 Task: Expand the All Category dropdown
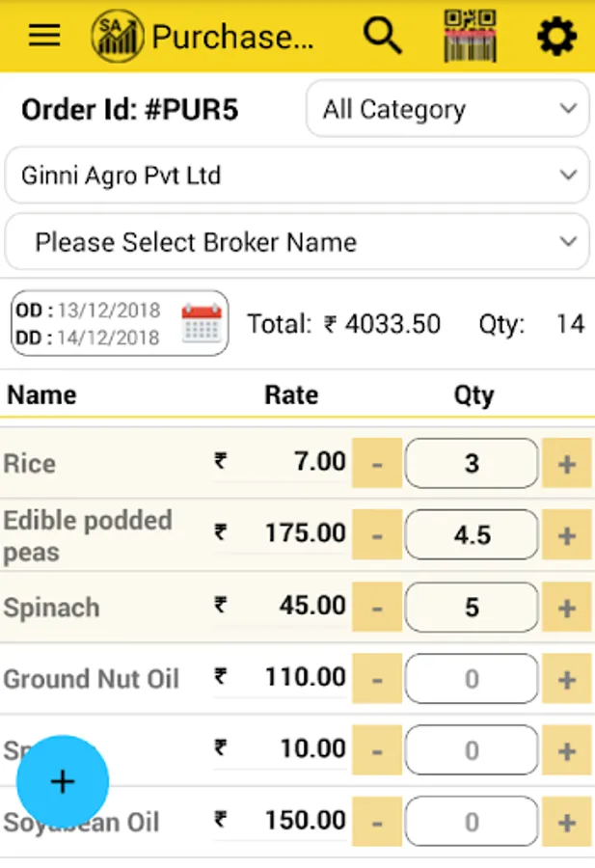click(x=447, y=109)
